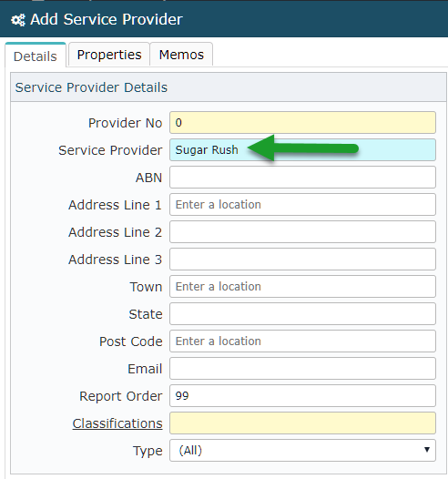Viewport: 448px width, 479px height.
Task: Open the Type combo box showing (All)
Action: coord(302,450)
